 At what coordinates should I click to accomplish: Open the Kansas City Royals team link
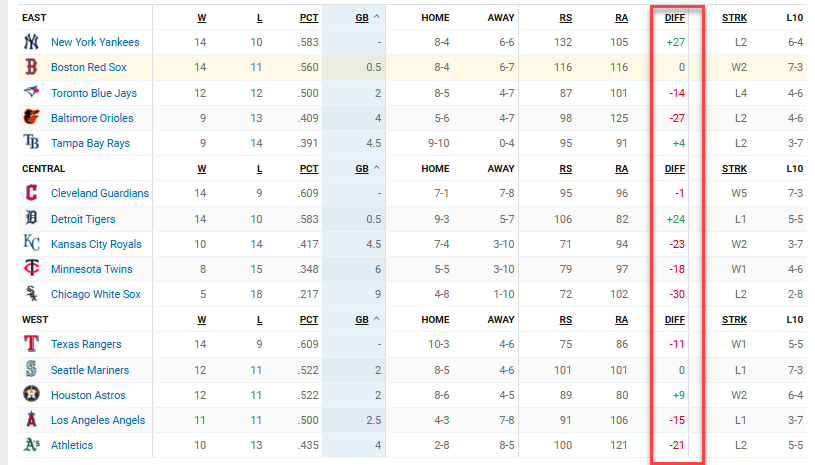tap(97, 244)
